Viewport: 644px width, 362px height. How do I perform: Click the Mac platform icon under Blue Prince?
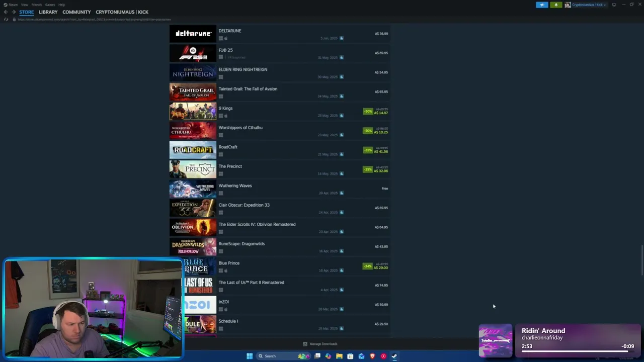[226, 270]
